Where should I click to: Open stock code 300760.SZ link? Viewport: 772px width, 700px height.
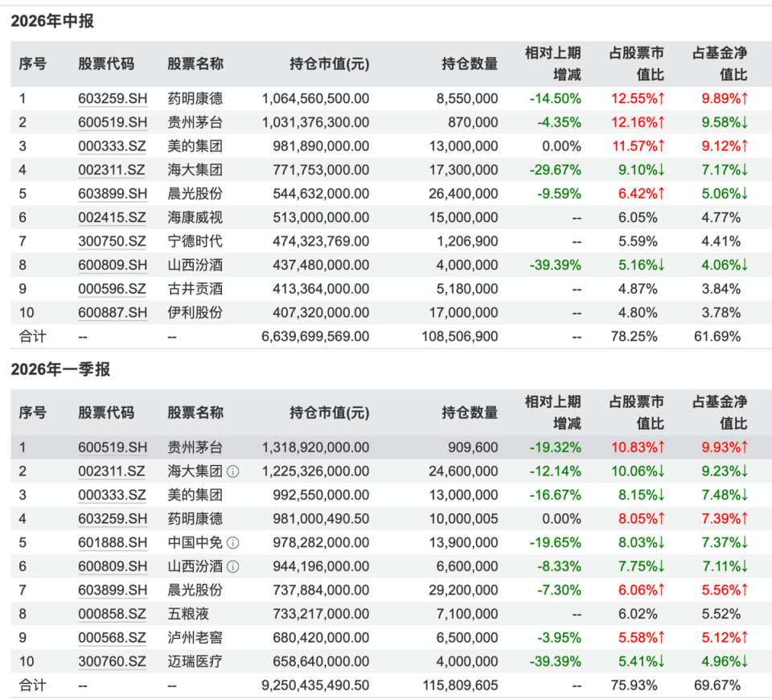(x=112, y=661)
